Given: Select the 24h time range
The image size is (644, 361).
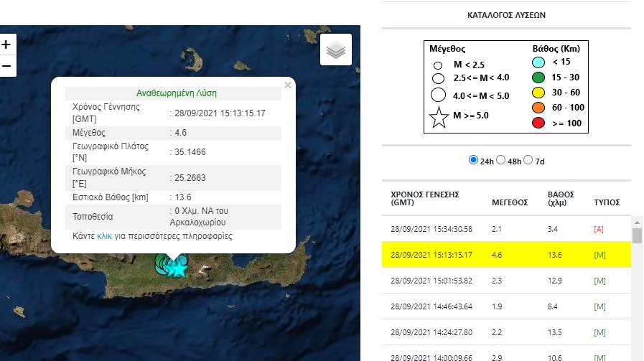Looking at the screenshot, I should pos(473,160).
